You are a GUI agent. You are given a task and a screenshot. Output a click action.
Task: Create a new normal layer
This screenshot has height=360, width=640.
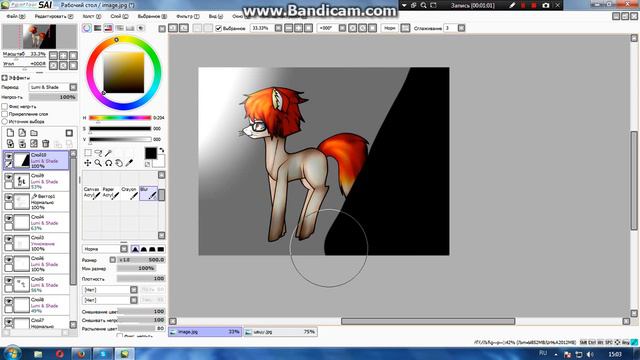(x=10, y=133)
